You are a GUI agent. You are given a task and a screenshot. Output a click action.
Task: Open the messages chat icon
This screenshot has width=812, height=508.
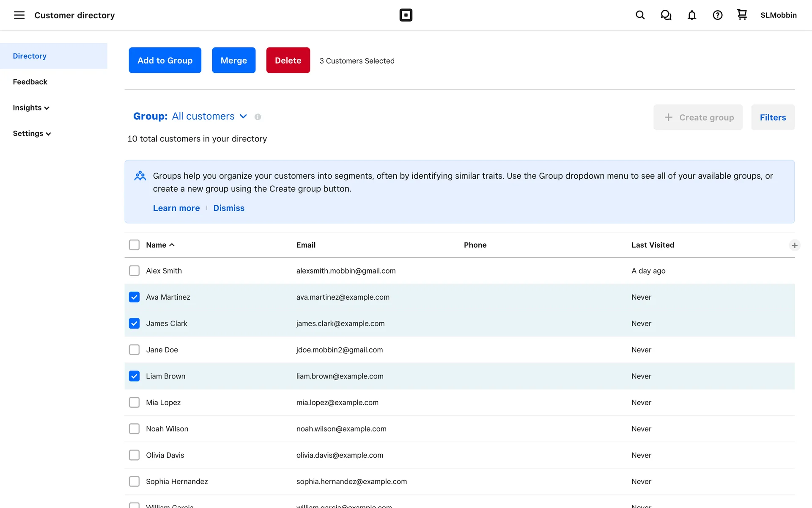pyautogui.click(x=666, y=15)
